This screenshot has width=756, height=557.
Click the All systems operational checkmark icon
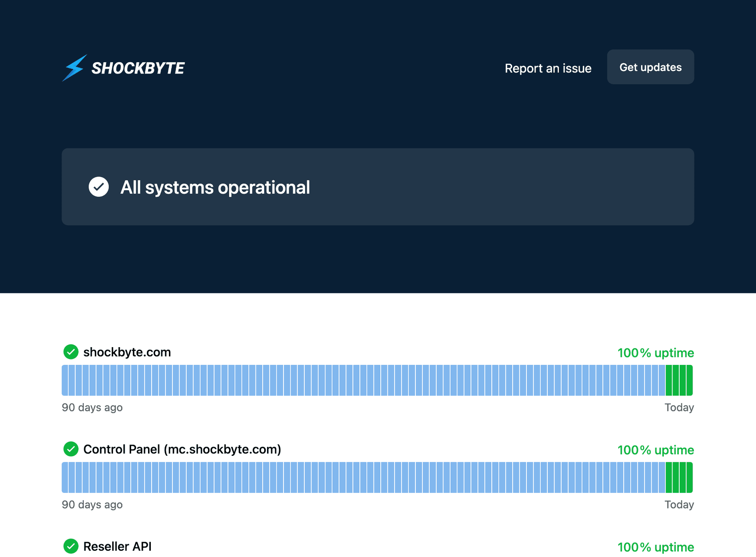98,187
